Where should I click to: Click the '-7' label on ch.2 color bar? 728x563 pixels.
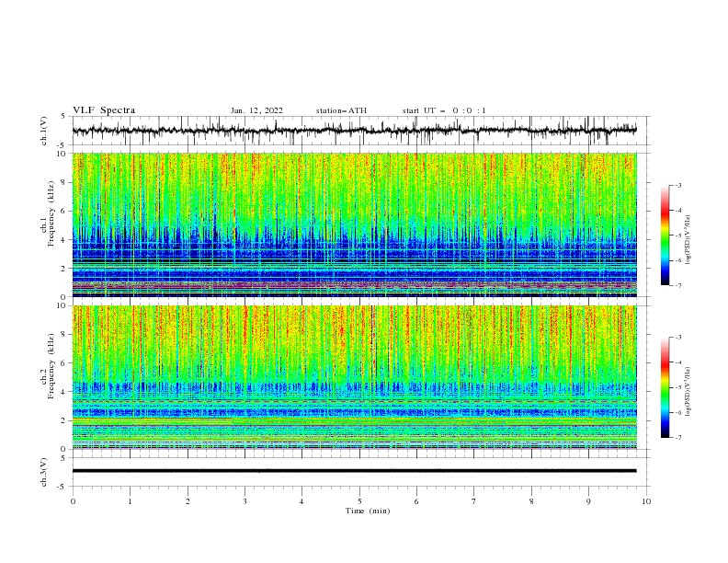[677, 438]
